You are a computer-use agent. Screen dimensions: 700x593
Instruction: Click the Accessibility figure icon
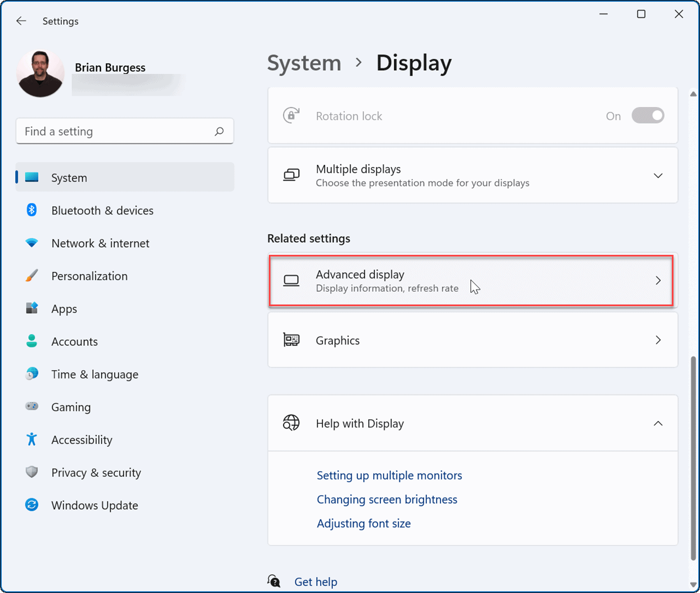(32, 439)
